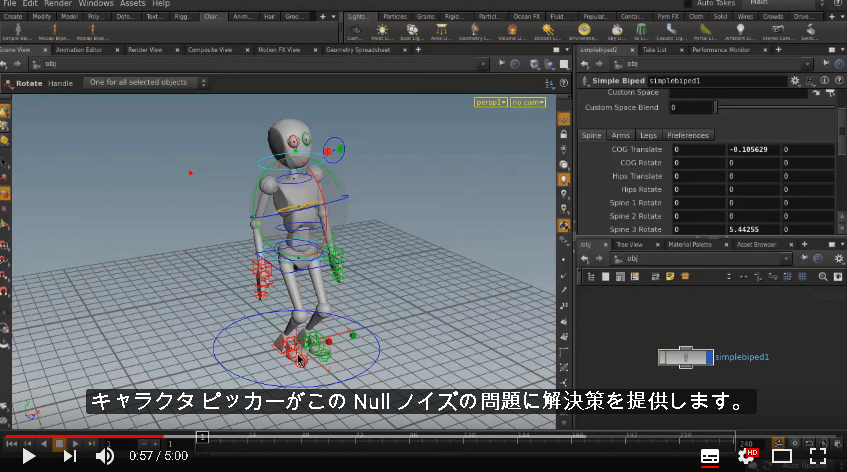
Task: Expand parameter pane obj path dropdown
Action: [x=808, y=64]
